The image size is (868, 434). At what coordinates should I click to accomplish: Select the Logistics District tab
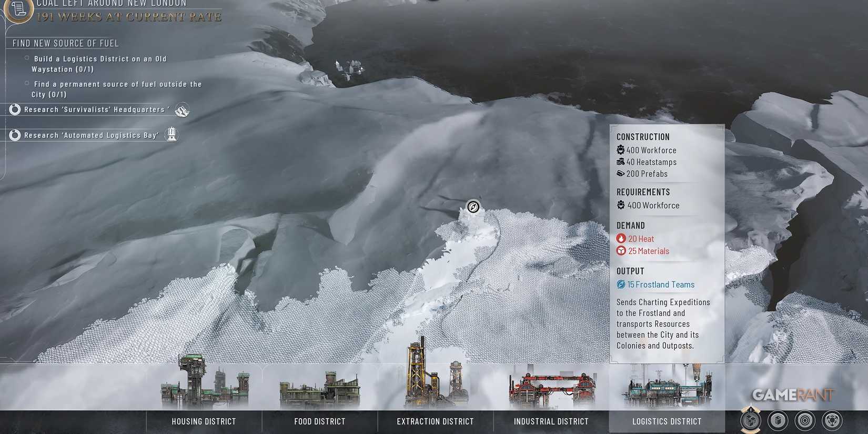(x=667, y=421)
